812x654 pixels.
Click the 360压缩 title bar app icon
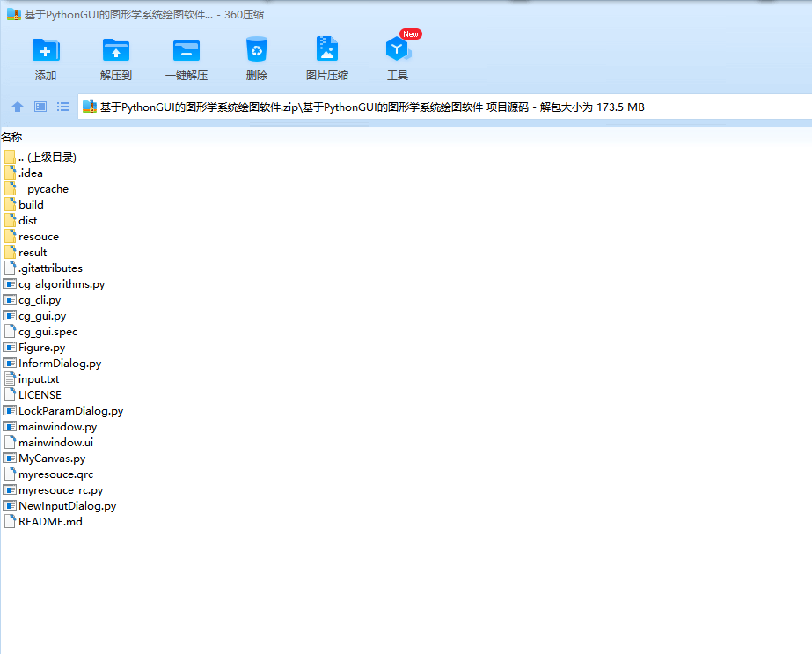[x=14, y=14]
